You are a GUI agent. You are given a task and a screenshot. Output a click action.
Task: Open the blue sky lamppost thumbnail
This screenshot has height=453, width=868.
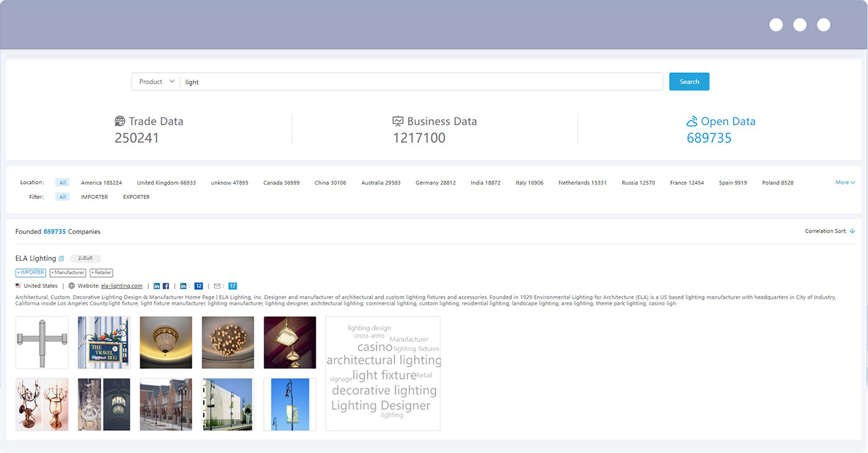(290, 404)
